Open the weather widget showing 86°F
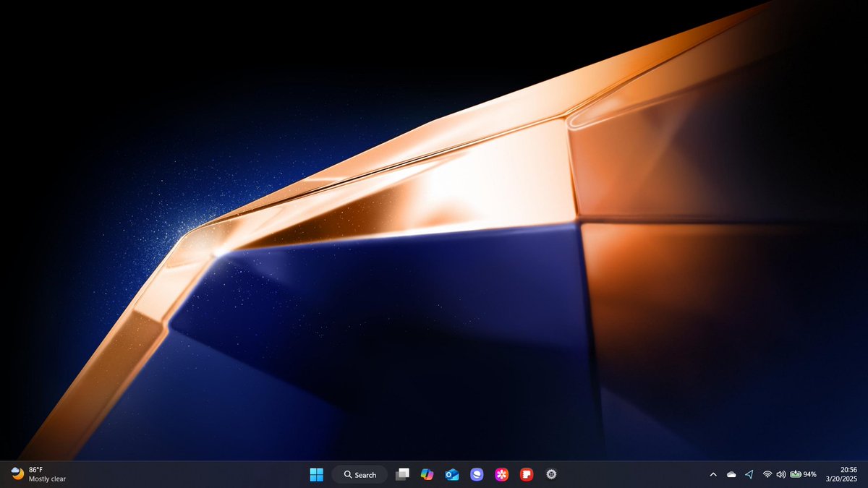This screenshot has width=868, height=488. (x=39, y=474)
